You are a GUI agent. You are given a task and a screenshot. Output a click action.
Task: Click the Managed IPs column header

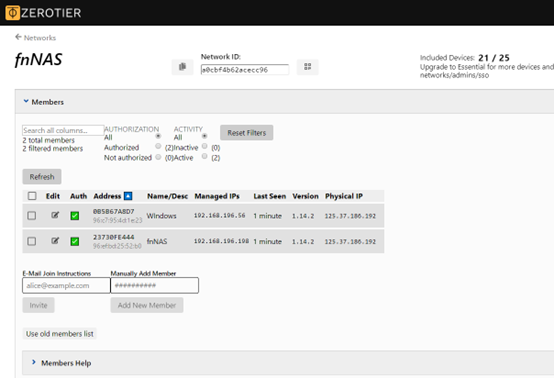click(x=217, y=196)
